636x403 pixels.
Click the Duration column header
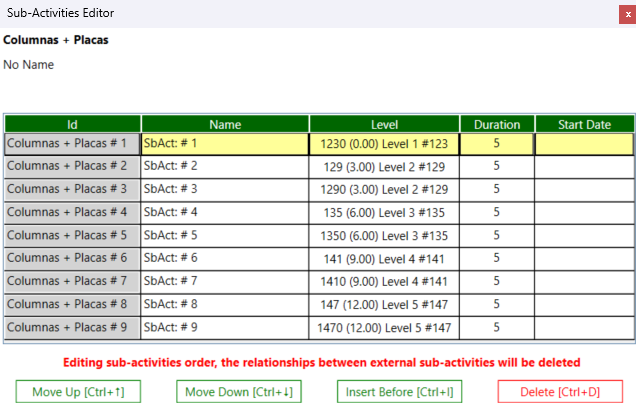point(496,125)
